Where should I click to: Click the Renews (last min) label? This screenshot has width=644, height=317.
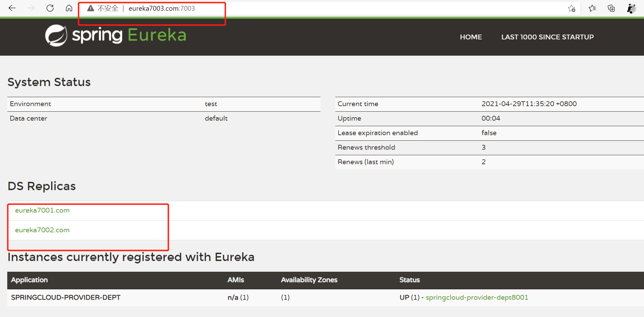366,162
